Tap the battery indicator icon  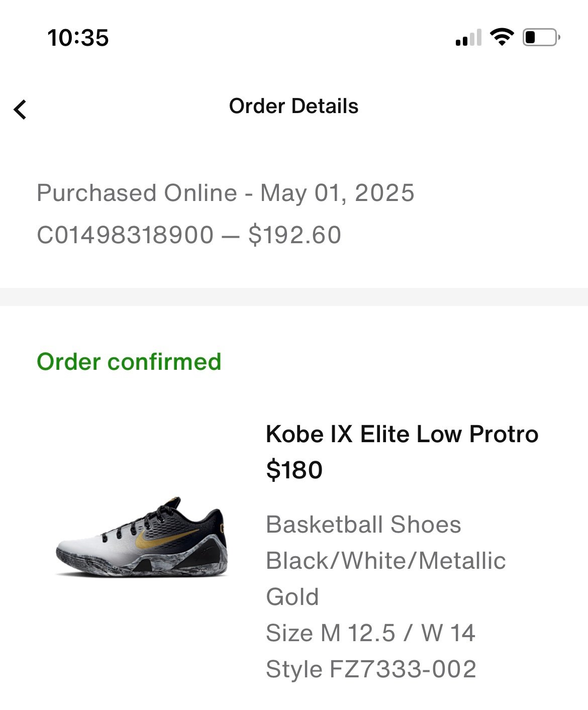[542, 37]
